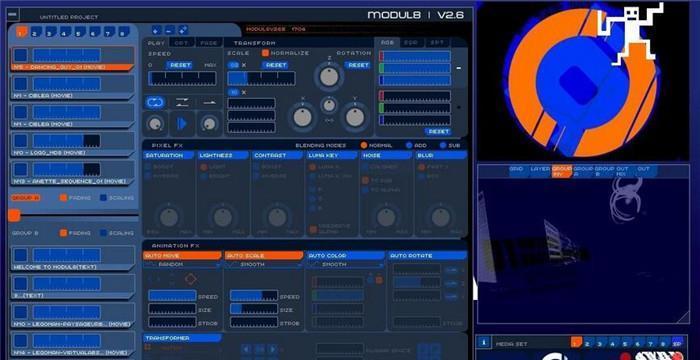
Task: Open the Auto Move Random dropdown
Action: tap(183, 264)
